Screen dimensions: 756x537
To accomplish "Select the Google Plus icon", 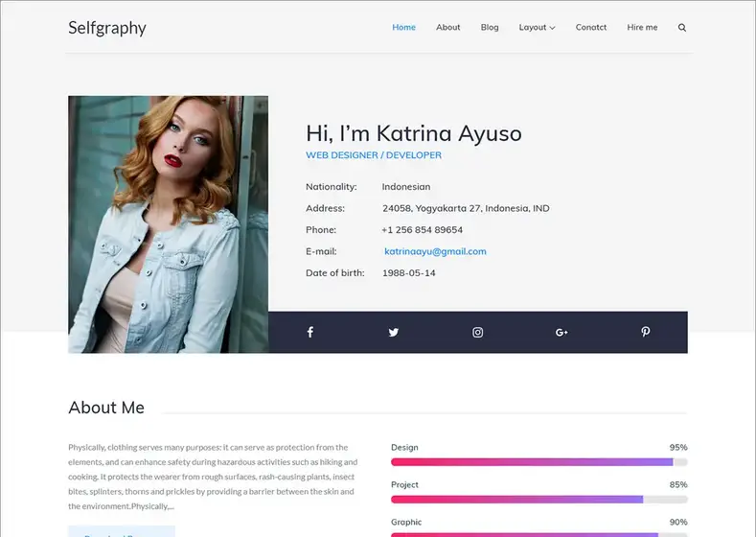I will [x=561, y=332].
